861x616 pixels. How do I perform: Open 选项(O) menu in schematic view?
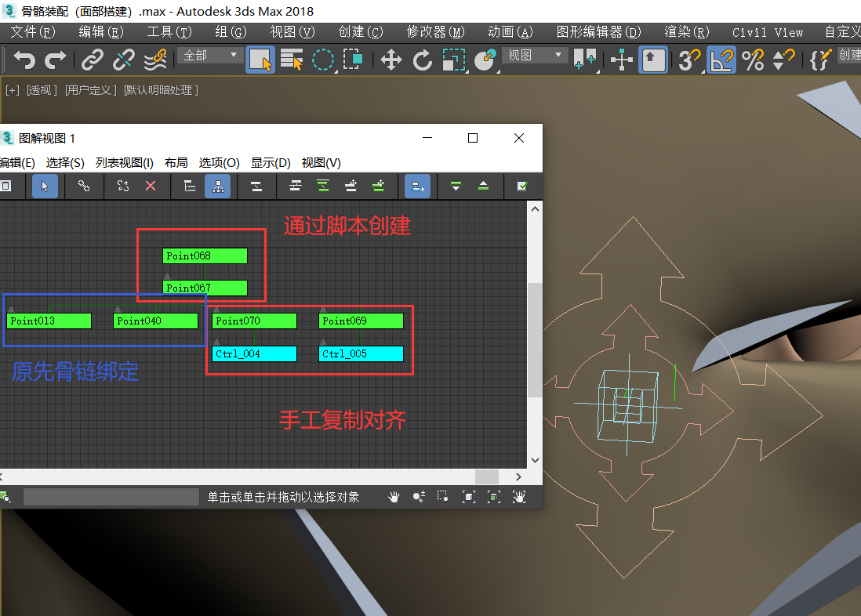tap(219, 163)
